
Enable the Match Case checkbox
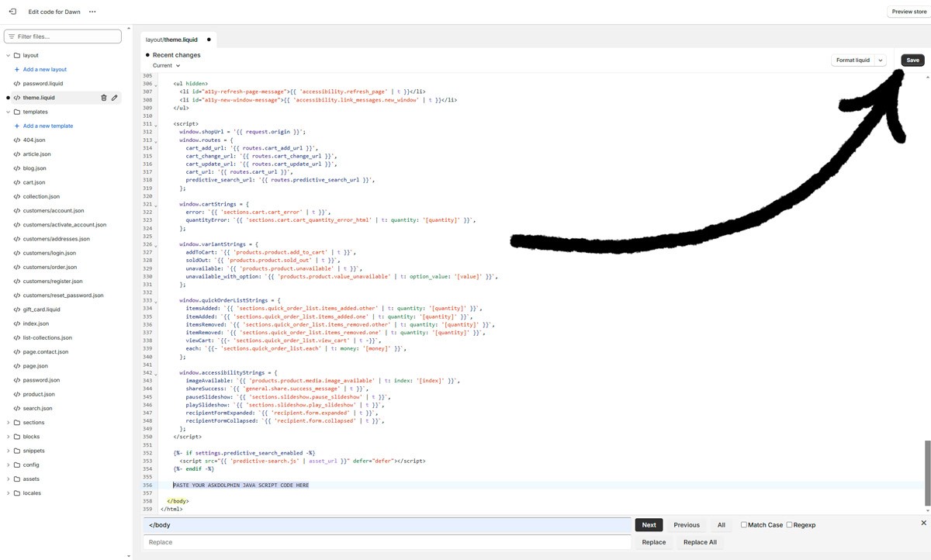(744, 525)
